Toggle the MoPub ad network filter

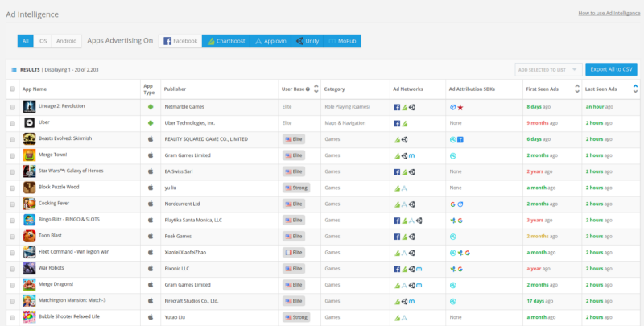pyautogui.click(x=342, y=41)
